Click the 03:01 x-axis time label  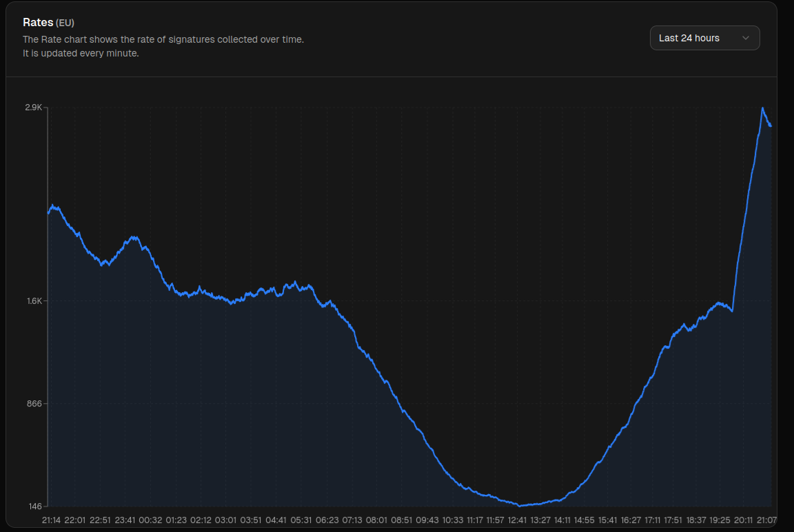tap(225, 520)
